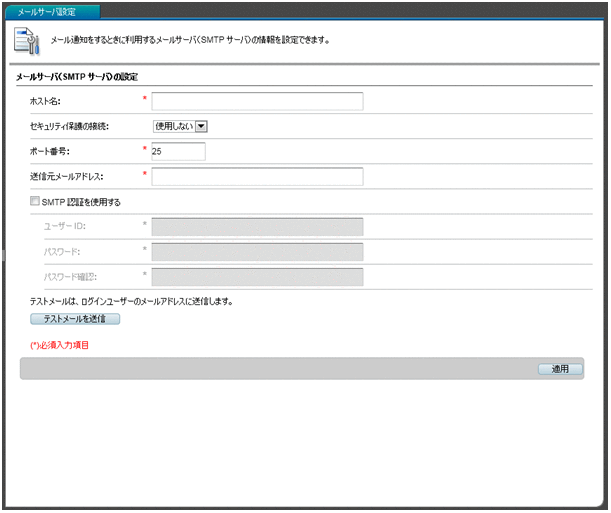This screenshot has width=611, height=513.
Task: Click the SMTP 認証を使用する label text
Action: click(x=81, y=202)
